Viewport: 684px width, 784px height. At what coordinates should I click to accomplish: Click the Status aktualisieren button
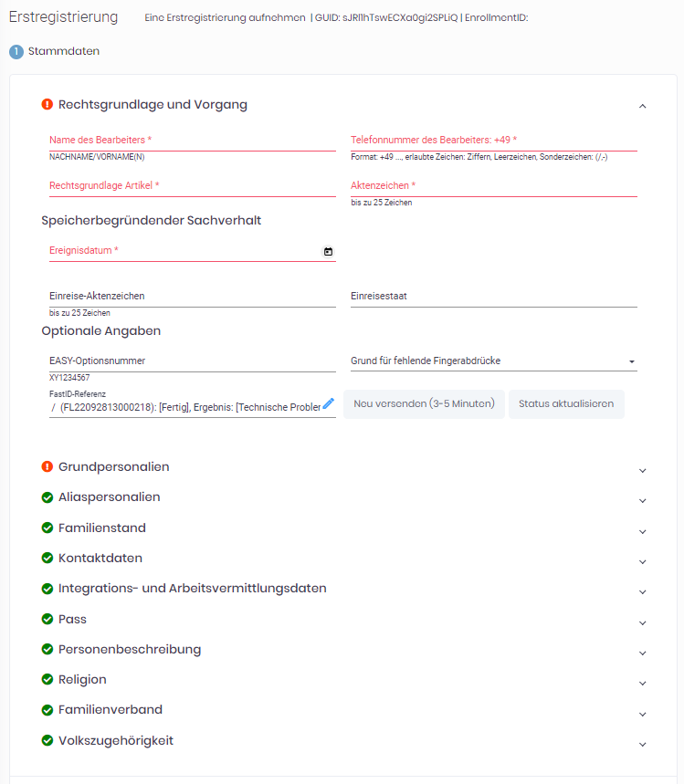tap(566, 404)
